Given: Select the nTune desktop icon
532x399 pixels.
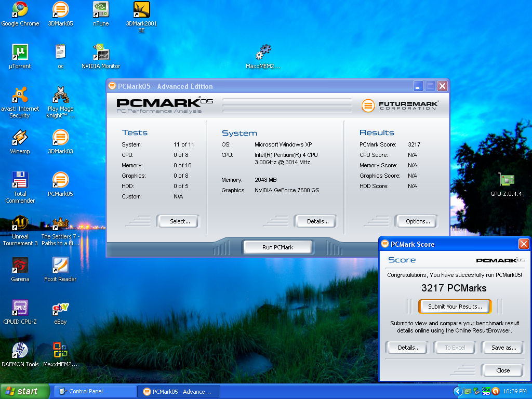Looking at the screenshot, I should (101, 14).
